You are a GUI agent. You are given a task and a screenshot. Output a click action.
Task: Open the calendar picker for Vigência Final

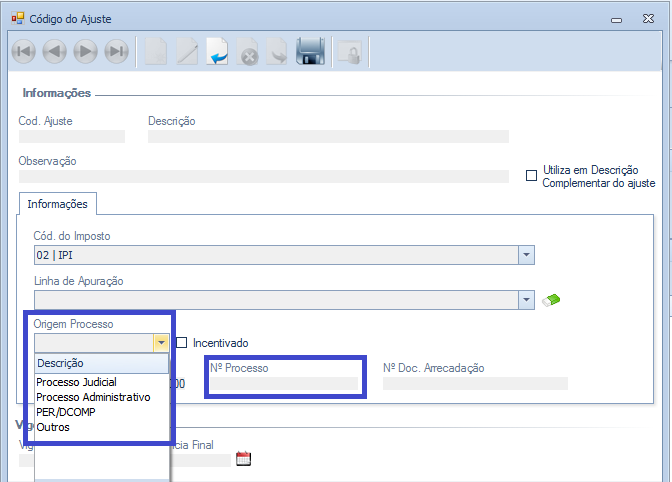click(243, 458)
